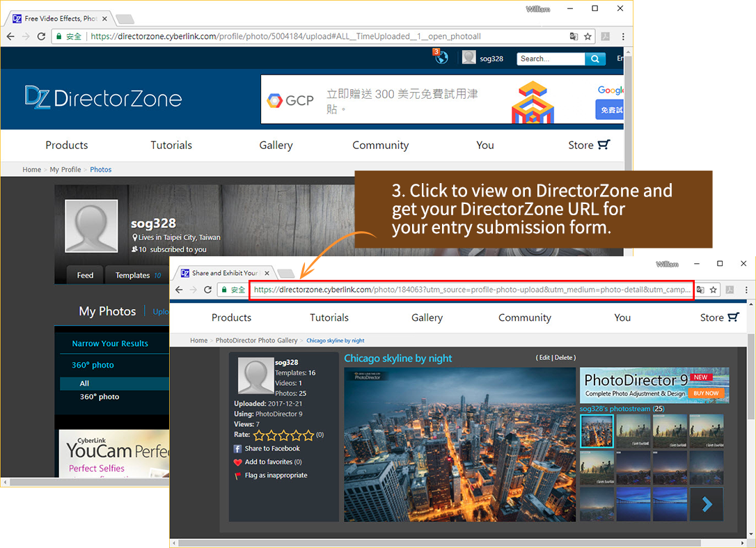Click the search magnifier button
Screen dimensions: 756x548
pyautogui.click(x=594, y=59)
